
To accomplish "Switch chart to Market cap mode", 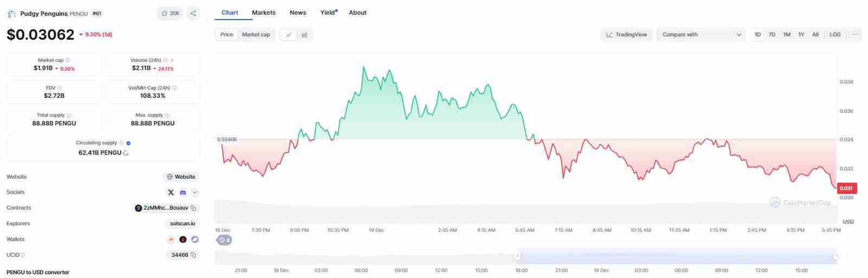I will (x=256, y=35).
